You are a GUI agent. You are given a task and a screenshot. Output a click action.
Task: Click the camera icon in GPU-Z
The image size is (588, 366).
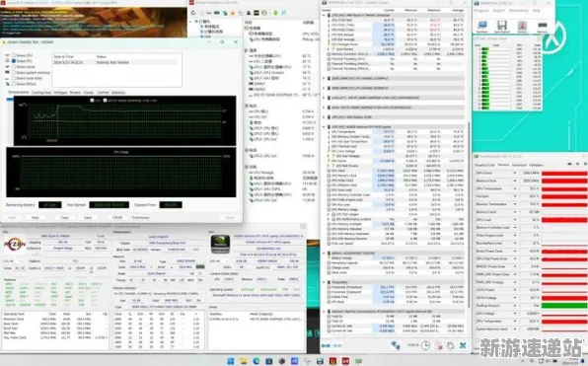(x=570, y=164)
